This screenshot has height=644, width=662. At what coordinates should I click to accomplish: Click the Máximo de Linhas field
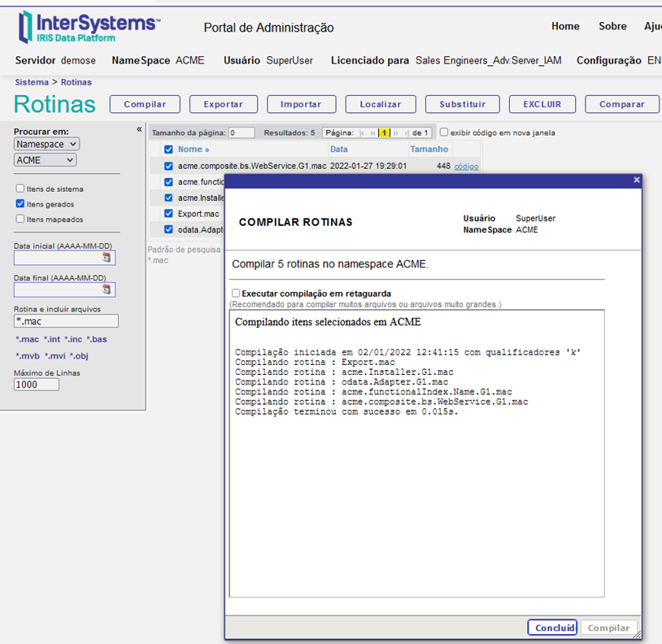[37, 385]
